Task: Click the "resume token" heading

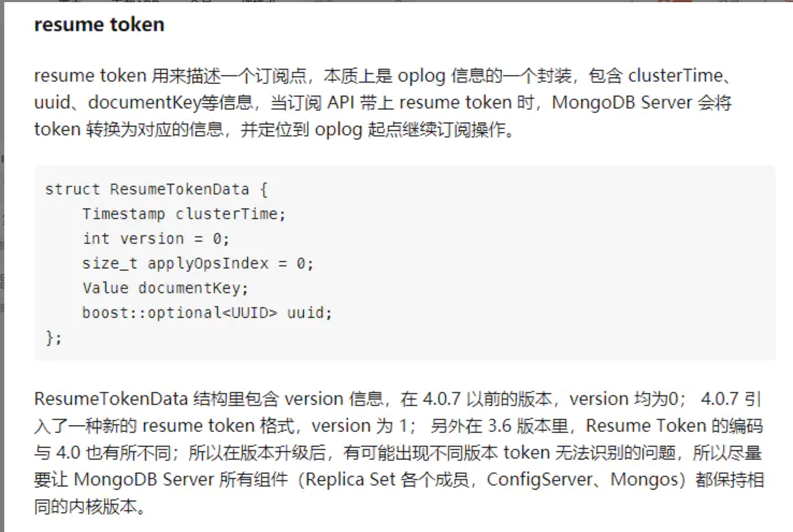Action: [99, 25]
